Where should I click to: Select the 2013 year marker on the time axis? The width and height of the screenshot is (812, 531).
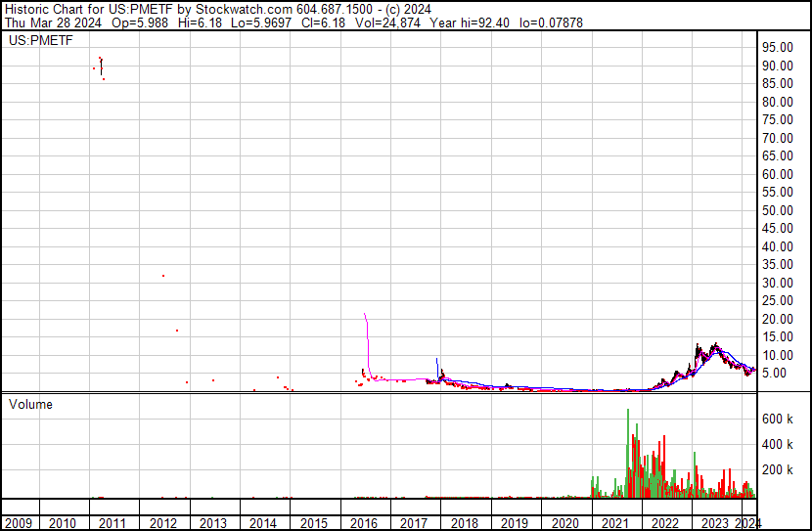click(x=213, y=523)
